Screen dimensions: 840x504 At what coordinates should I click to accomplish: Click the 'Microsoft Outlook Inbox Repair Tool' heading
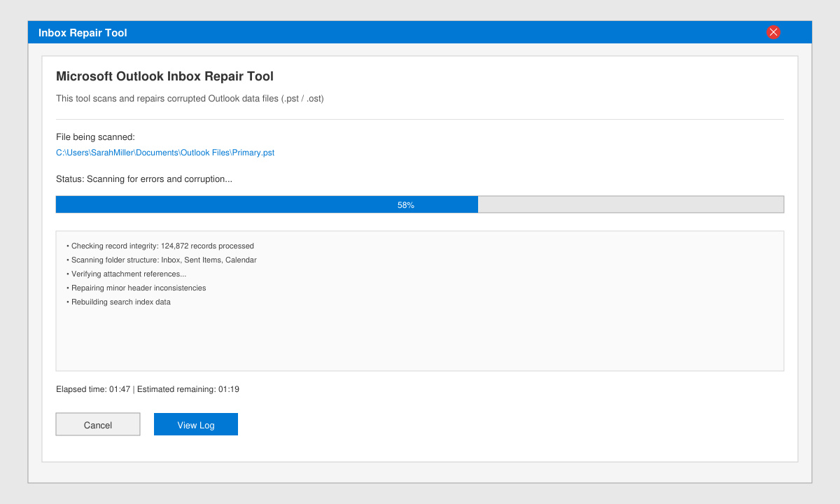(x=164, y=76)
